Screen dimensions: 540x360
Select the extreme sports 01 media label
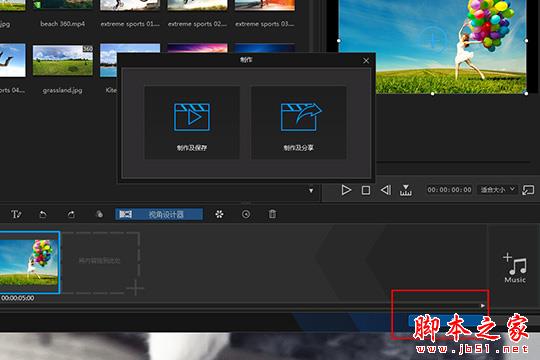click(x=130, y=24)
